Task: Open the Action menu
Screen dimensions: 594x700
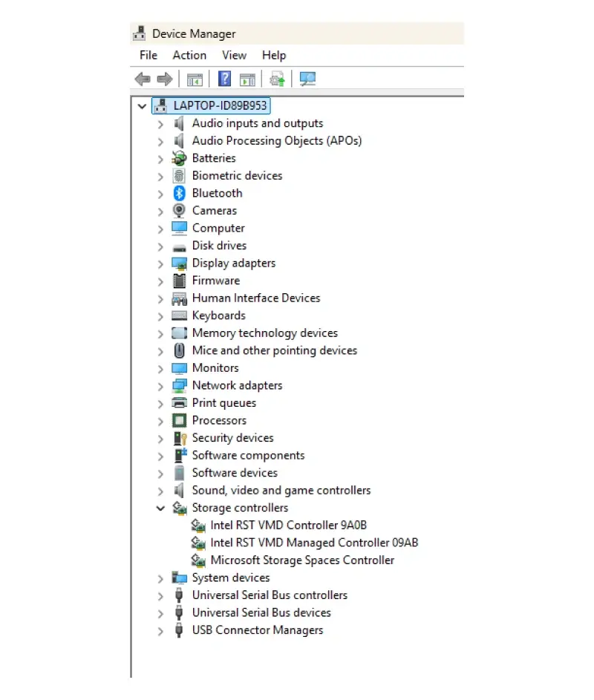Action: click(x=189, y=55)
